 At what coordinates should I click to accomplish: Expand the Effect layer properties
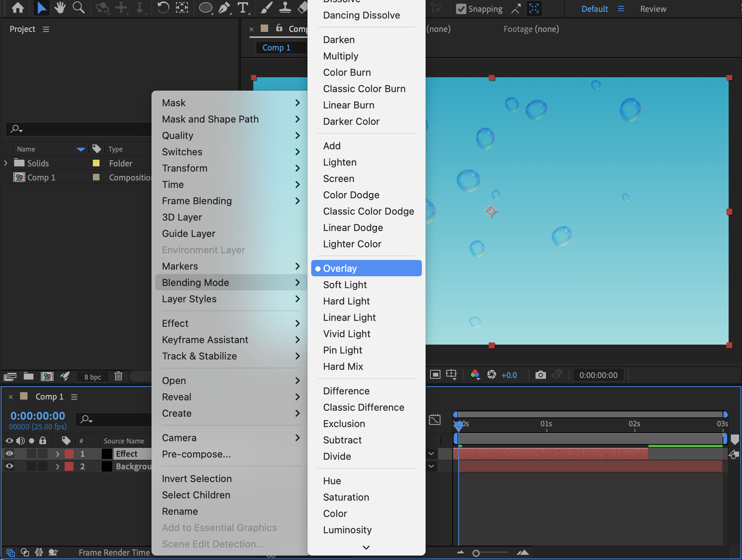[57, 454]
